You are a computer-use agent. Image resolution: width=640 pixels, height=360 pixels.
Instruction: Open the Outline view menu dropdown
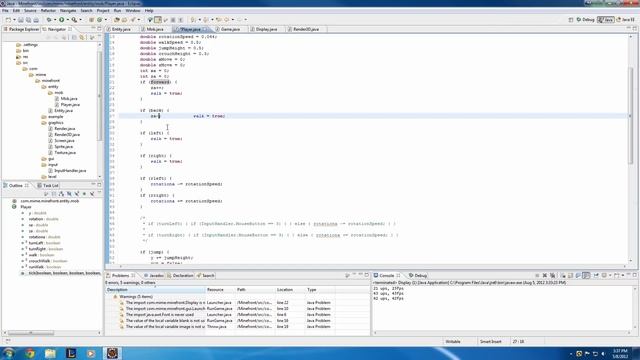coord(100,193)
